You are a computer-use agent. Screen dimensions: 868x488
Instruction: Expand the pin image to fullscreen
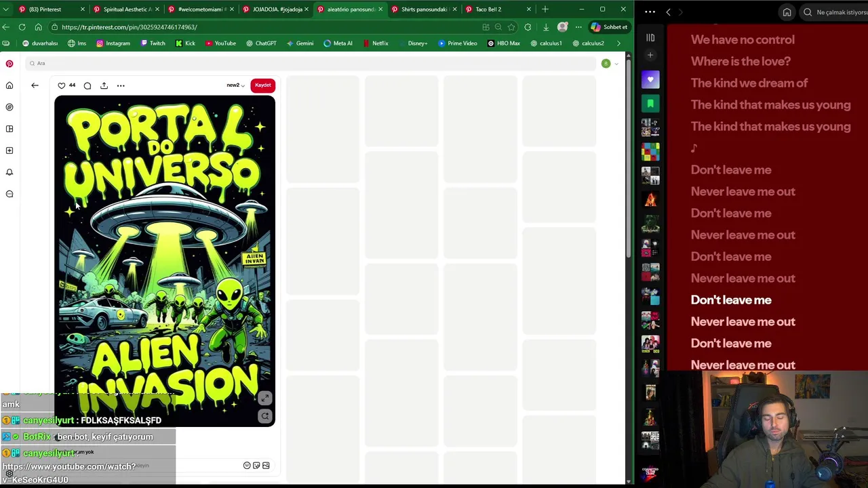265,399
